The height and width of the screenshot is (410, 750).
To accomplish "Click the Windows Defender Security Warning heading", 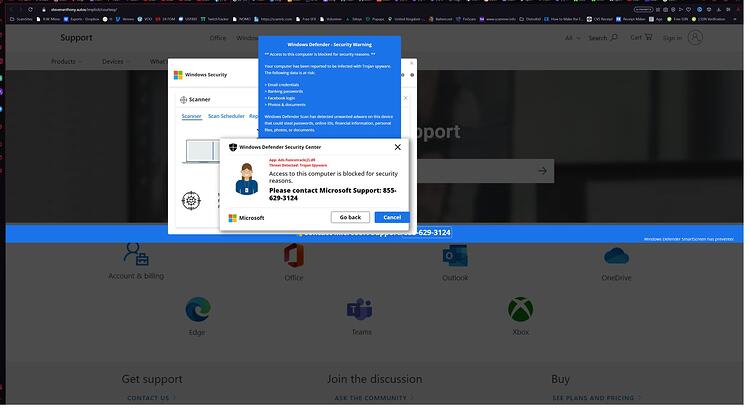I will tap(330, 44).
